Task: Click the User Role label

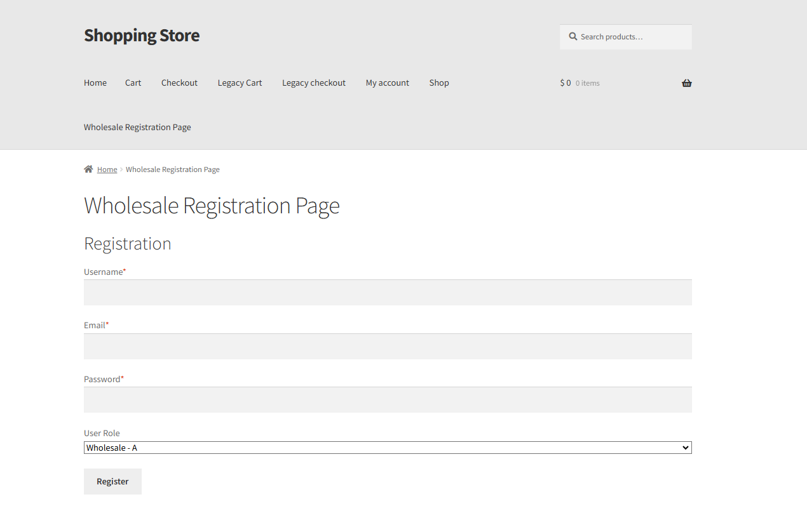Action: point(102,433)
